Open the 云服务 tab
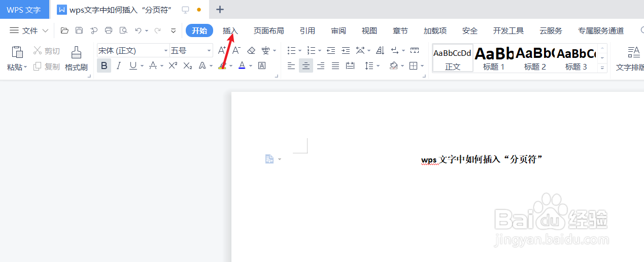This screenshot has height=262, width=644. point(551,30)
